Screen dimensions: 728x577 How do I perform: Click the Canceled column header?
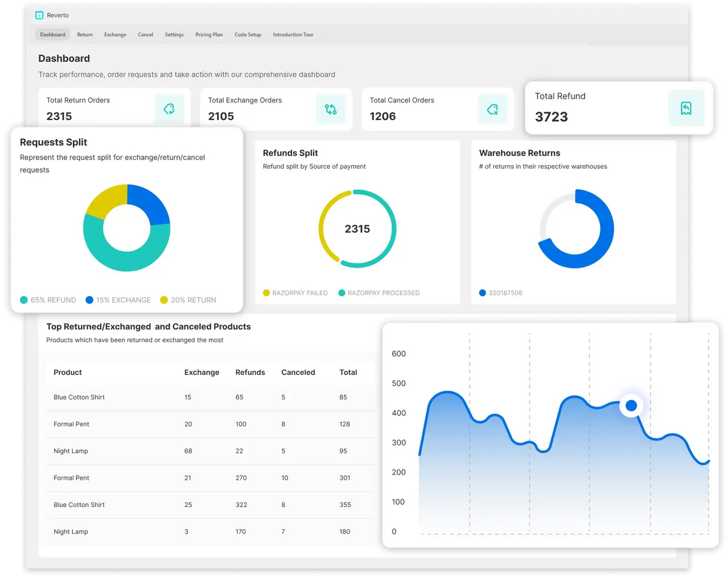click(298, 373)
